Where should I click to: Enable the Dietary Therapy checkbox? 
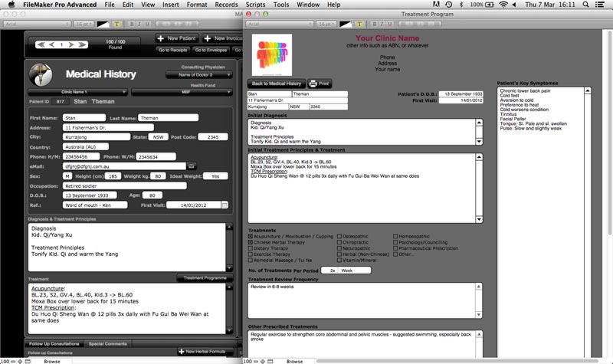[x=252, y=248]
